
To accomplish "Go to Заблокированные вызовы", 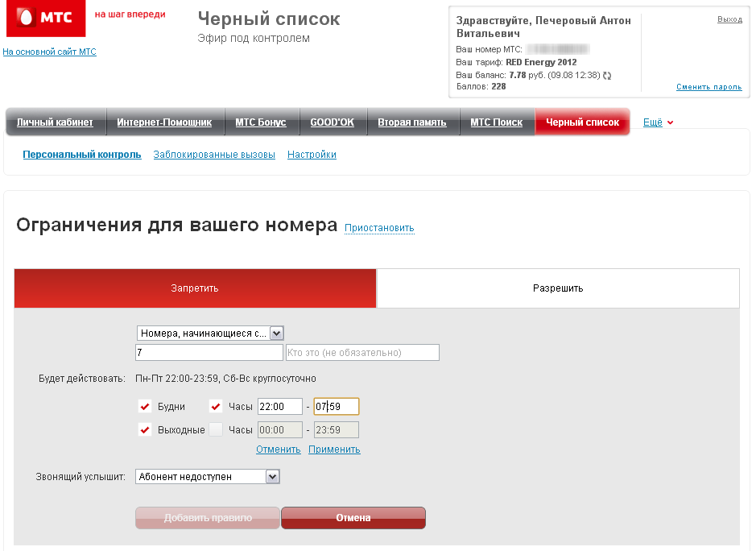I will click(x=214, y=155).
